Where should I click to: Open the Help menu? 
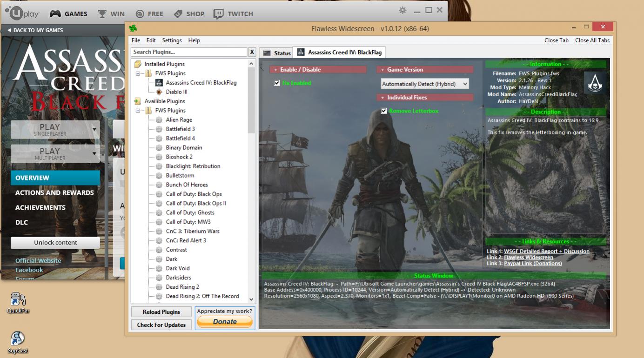coord(194,40)
